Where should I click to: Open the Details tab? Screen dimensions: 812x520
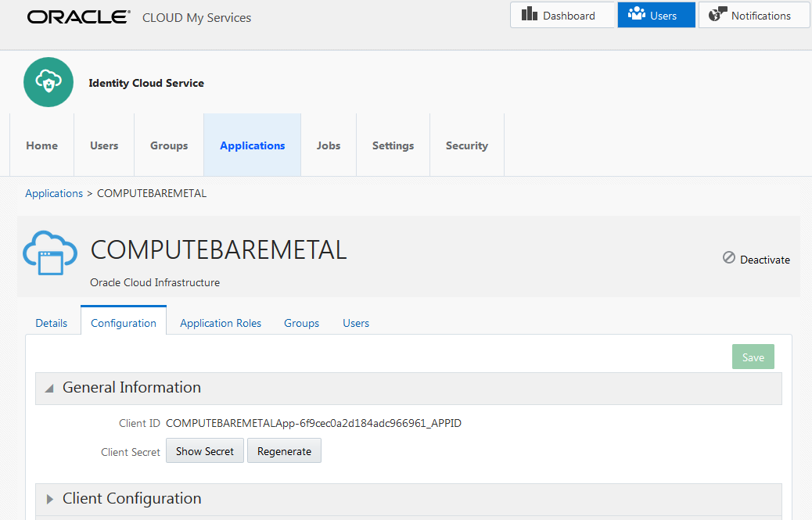51,323
